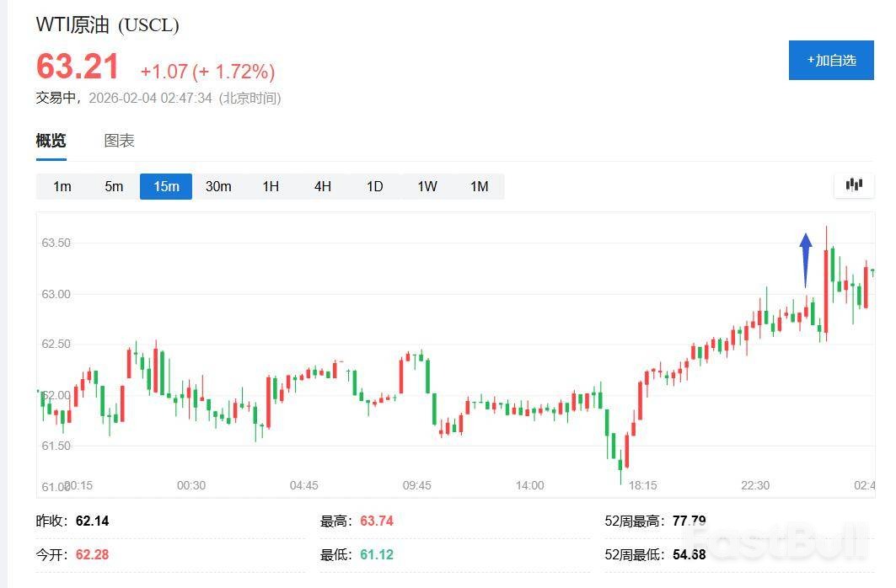The width and height of the screenshot is (896, 588).
Task: Click the 04:45 time axis label
Action: 304,485
